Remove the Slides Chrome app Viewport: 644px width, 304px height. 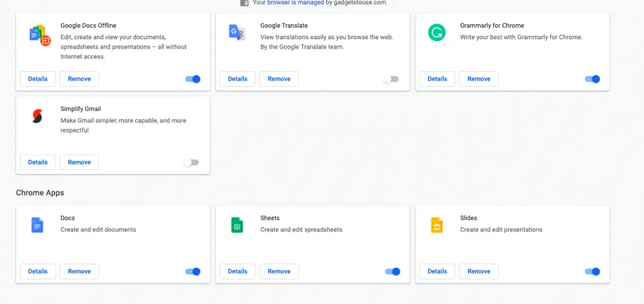(x=479, y=271)
